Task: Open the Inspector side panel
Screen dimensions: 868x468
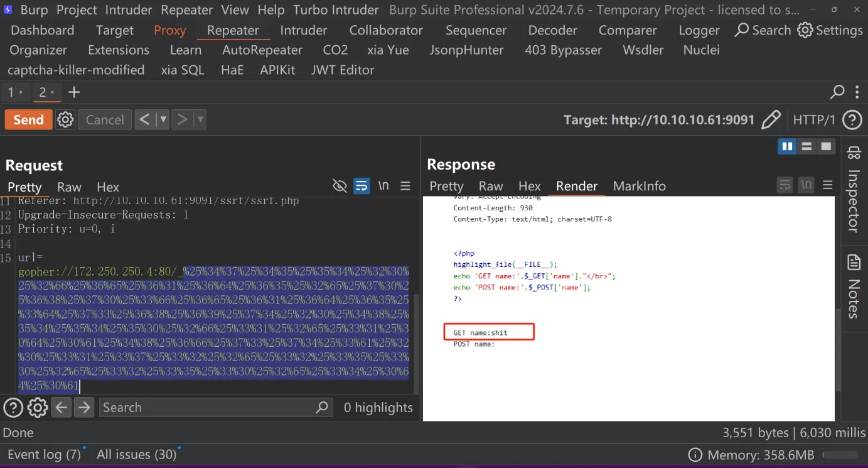Action: click(x=854, y=189)
